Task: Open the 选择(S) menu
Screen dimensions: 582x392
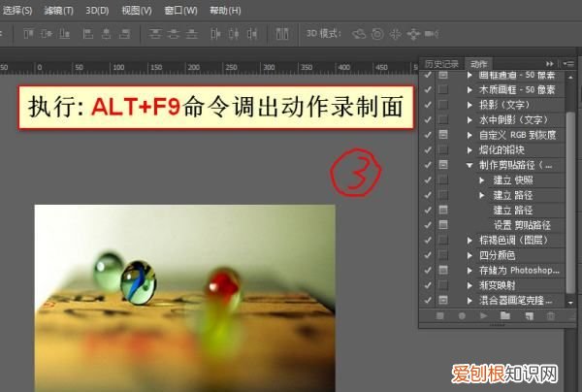Action: [x=17, y=11]
